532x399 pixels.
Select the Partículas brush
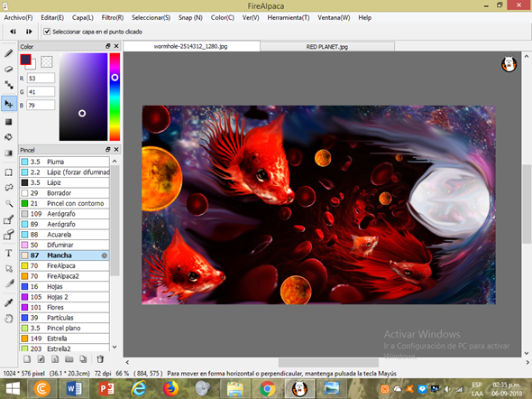click(x=64, y=318)
